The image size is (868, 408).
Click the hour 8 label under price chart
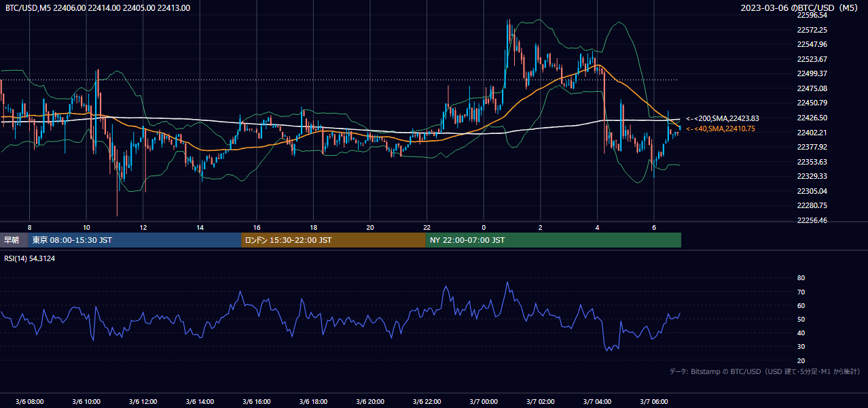(x=29, y=227)
